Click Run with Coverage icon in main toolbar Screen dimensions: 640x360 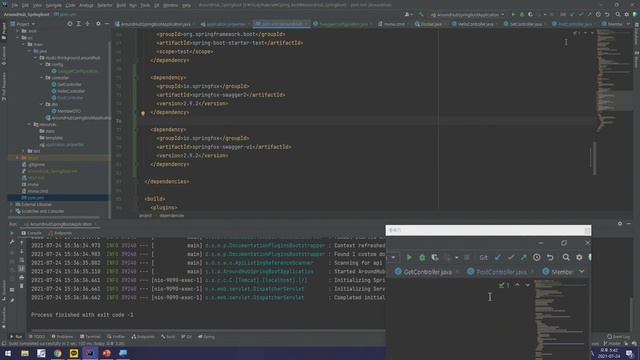point(530,14)
